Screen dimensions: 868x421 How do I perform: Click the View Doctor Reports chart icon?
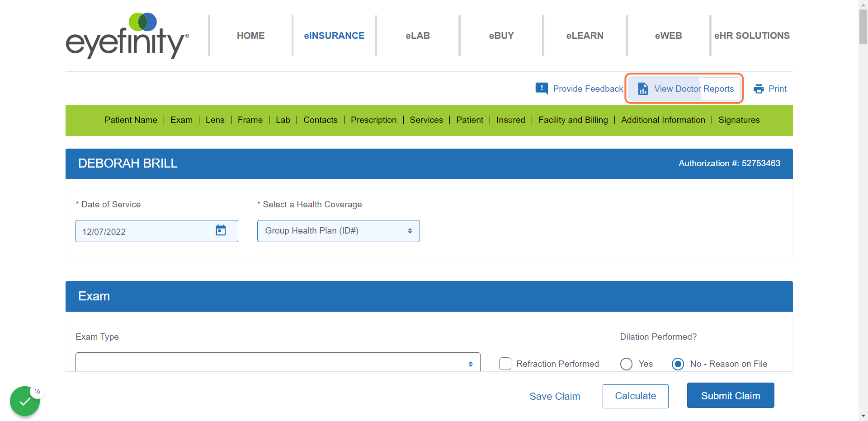pos(643,89)
